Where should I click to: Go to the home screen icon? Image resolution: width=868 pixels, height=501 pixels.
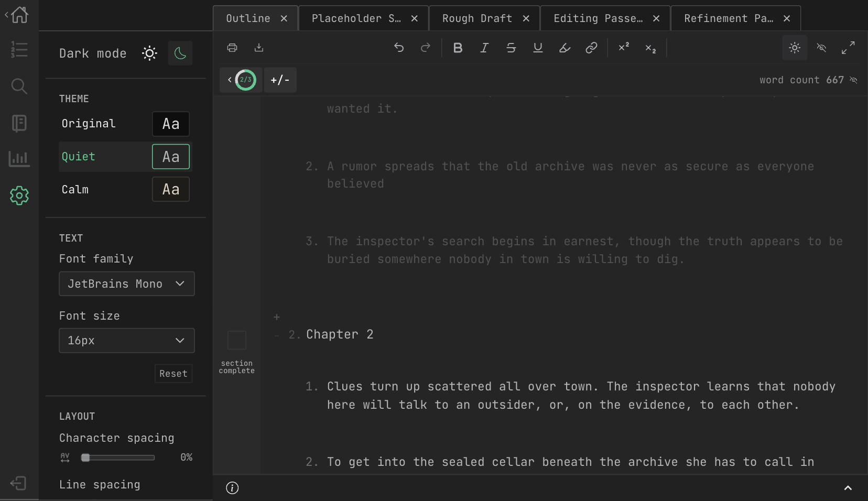pos(19,15)
